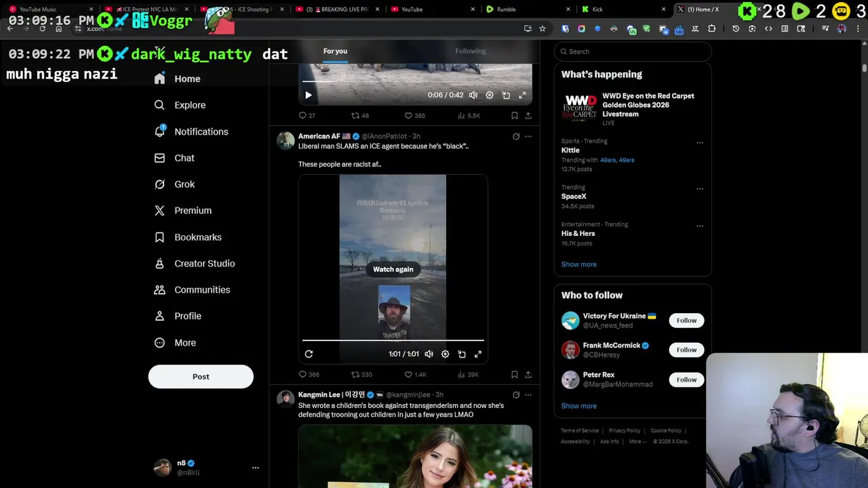
Task: Click Watch again on ICE video
Action: [x=393, y=269]
